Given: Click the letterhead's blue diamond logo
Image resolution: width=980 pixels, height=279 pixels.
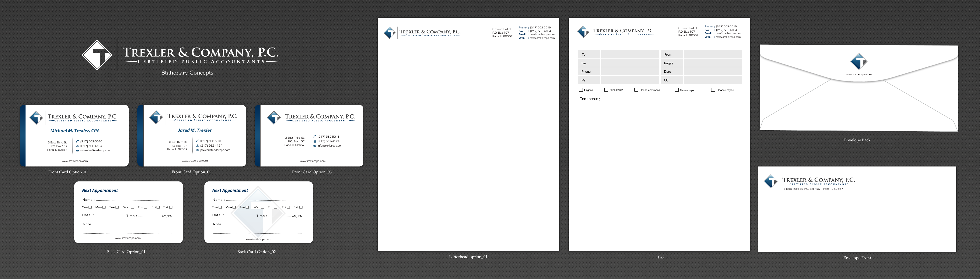Looking at the screenshot, I should (389, 33).
